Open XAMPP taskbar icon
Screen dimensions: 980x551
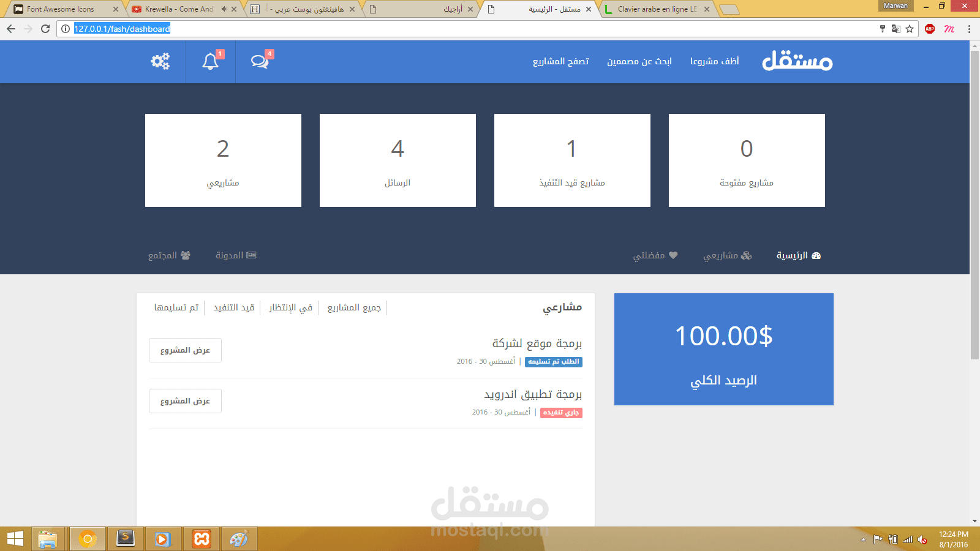click(202, 539)
